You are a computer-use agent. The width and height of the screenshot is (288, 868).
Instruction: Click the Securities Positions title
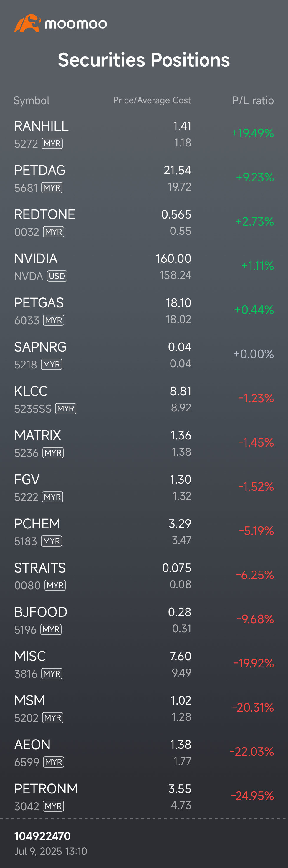[x=144, y=60]
